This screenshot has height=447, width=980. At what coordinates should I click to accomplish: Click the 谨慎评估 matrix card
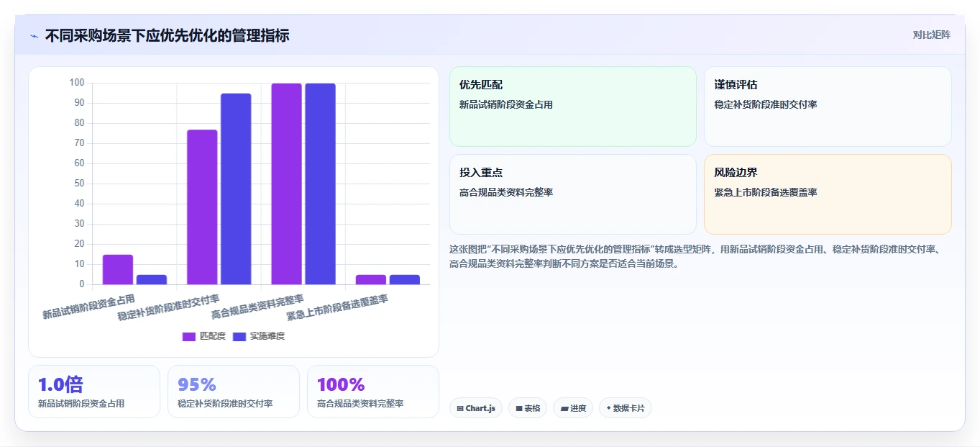point(828,107)
